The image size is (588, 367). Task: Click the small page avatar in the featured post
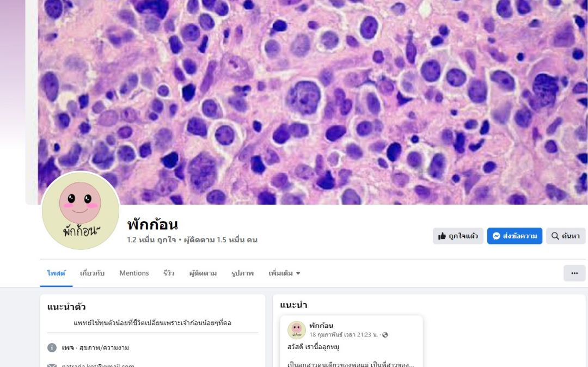(297, 330)
